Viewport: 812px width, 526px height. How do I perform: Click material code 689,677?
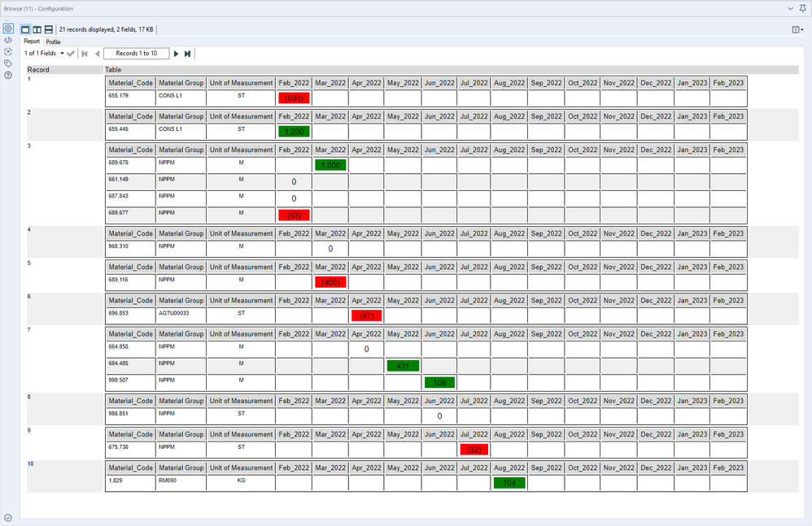[118, 212]
